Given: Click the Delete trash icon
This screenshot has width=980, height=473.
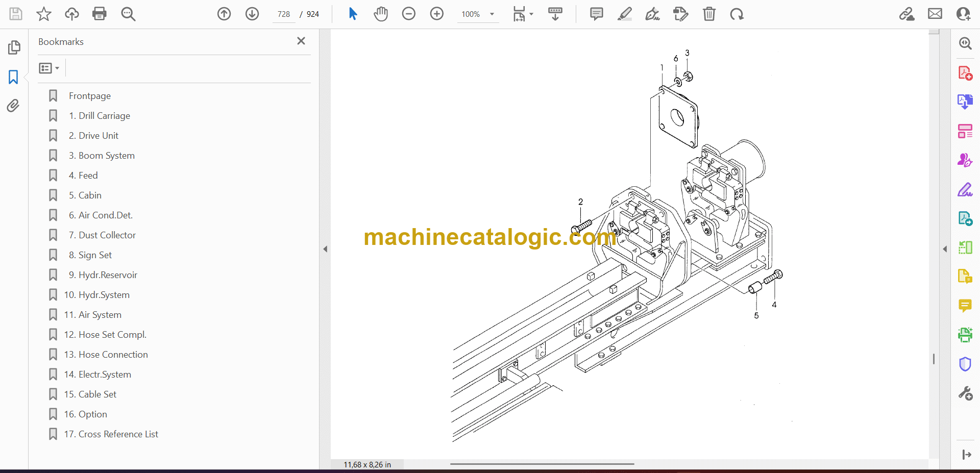Looking at the screenshot, I should (x=709, y=14).
